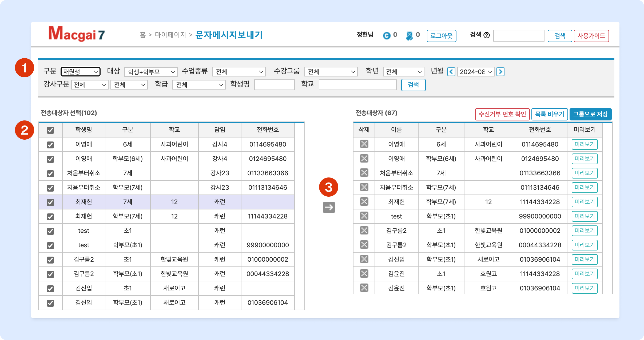Click the previous month arrow icon
The height and width of the screenshot is (340, 644).
[x=451, y=72]
